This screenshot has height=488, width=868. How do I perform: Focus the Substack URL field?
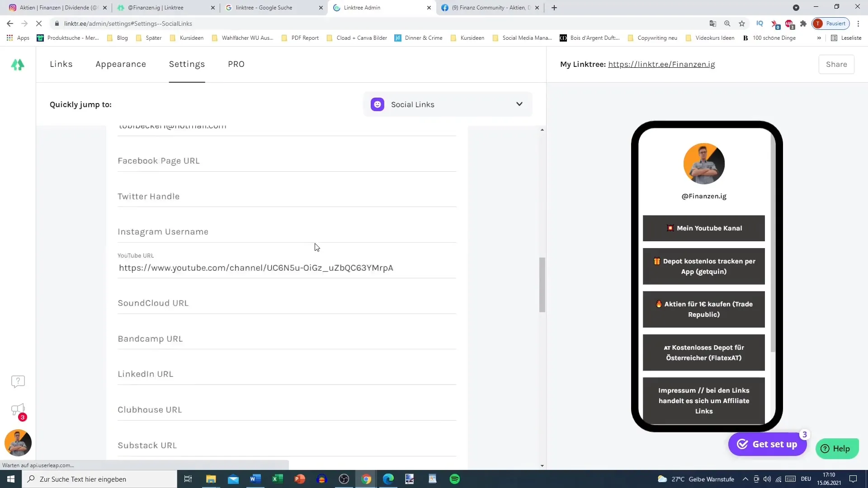click(x=287, y=446)
